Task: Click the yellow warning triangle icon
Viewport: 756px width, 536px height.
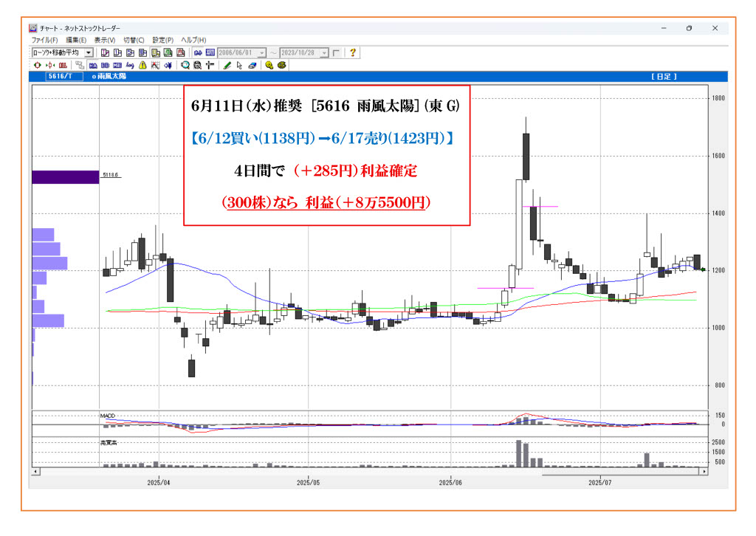Action: pyautogui.click(x=142, y=65)
